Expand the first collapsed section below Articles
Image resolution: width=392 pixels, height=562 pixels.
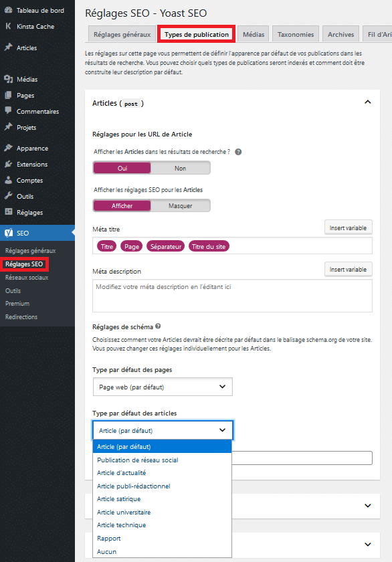[x=368, y=506]
